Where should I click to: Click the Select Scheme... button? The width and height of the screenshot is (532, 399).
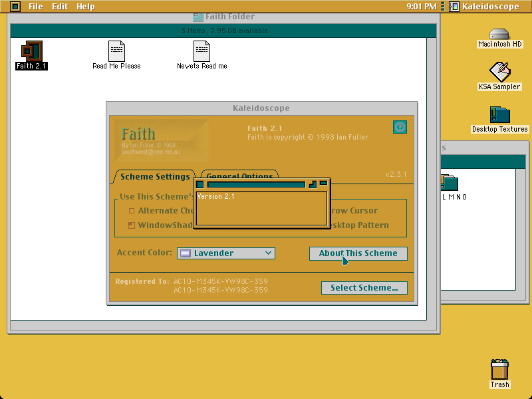pos(364,288)
